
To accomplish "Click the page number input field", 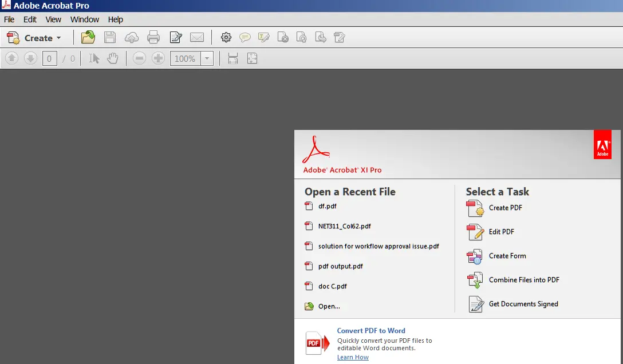I will pos(49,59).
